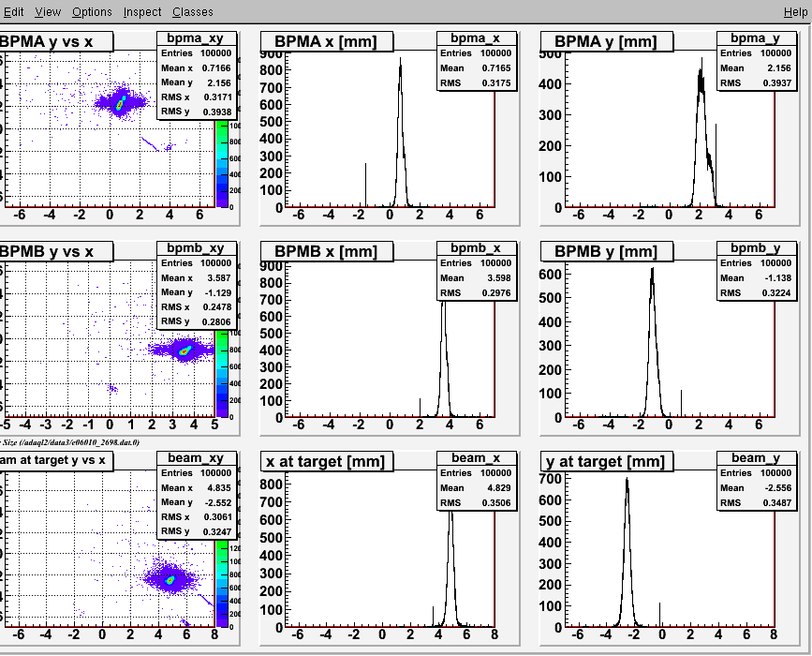Click the beam_xy color palette bar
This screenshot has height=656, width=812.
point(222,584)
